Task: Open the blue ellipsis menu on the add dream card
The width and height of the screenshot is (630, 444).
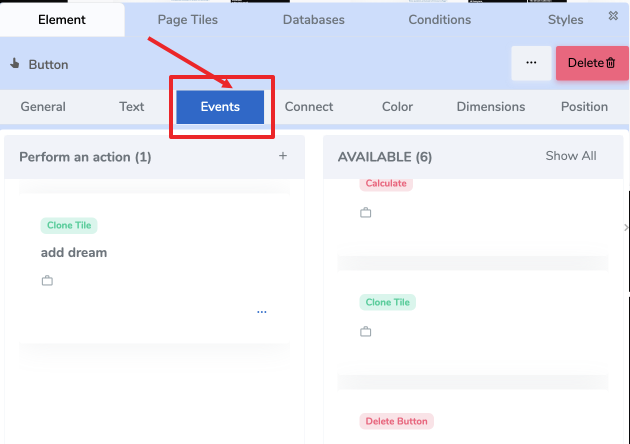Action: (262, 312)
